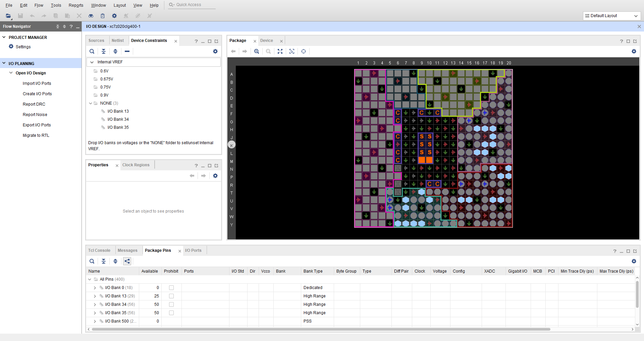
Task: Enable Prohibit on I/O Bank 34
Action: pyautogui.click(x=171, y=304)
